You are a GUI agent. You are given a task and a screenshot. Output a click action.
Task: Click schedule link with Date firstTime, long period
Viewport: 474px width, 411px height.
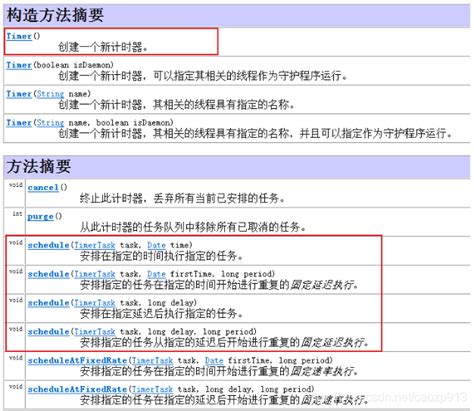(48, 274)
